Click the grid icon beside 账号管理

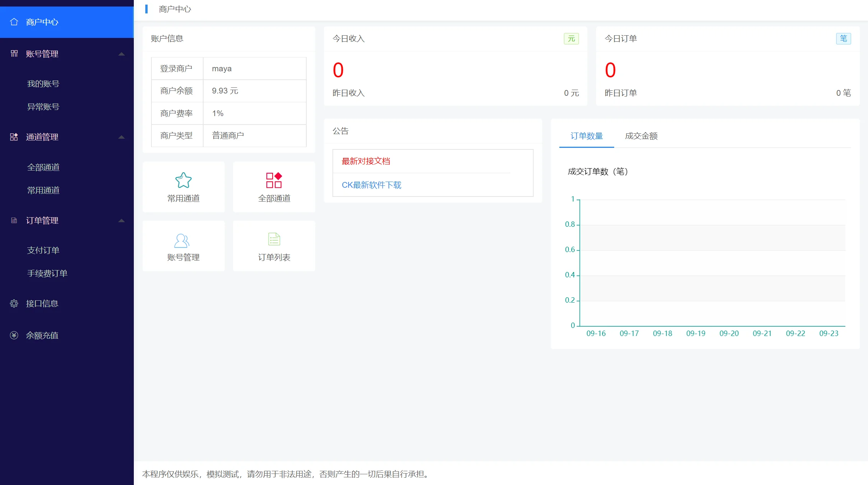coord(14,54)
